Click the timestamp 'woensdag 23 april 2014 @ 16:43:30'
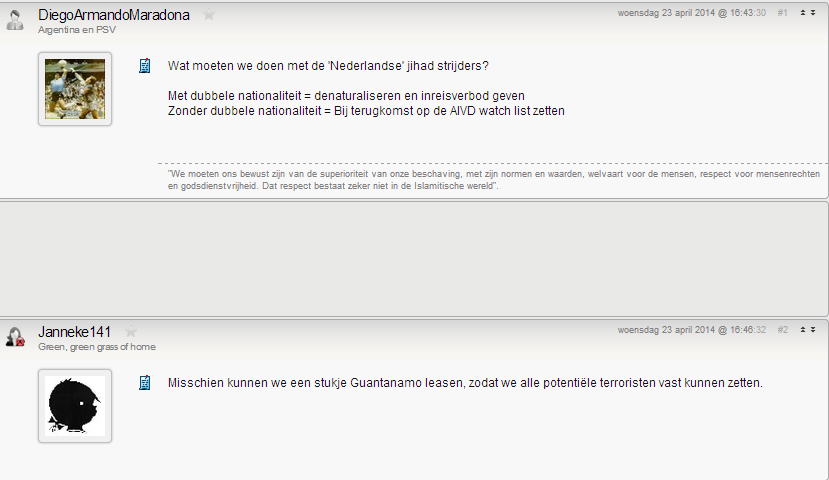 point(692,13)
